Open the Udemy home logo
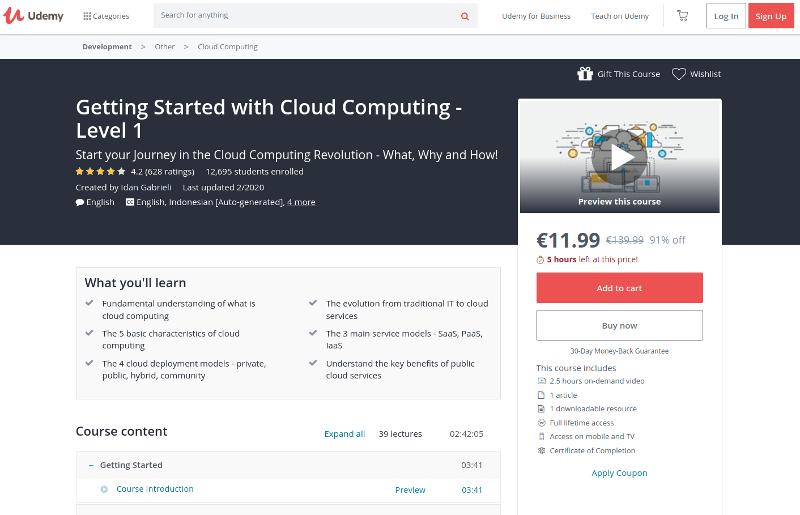 click(x=33, y=16)
